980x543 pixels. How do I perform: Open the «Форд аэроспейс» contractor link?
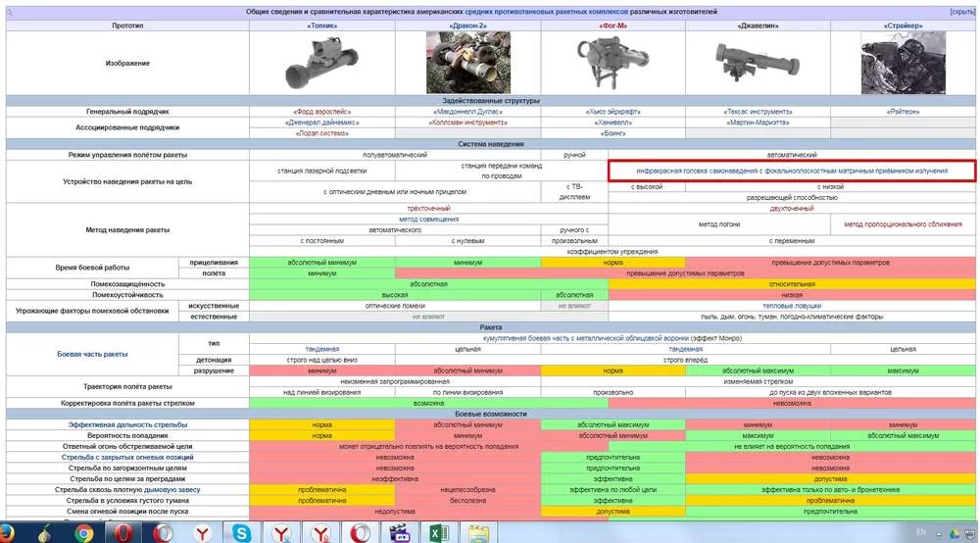tap(321, 112)
